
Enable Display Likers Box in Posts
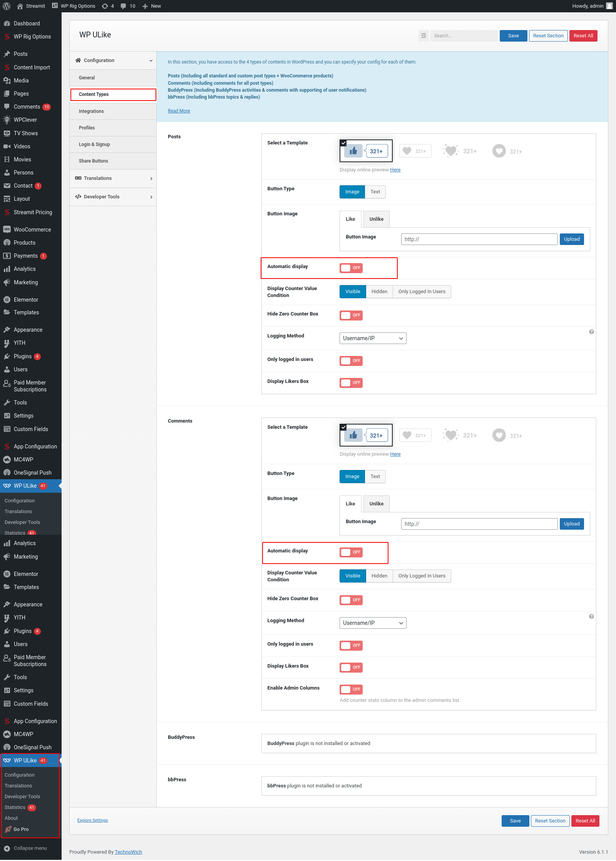click(351, 383)
